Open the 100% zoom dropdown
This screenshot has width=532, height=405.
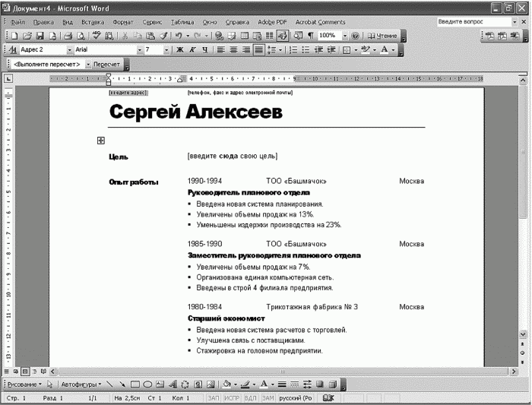[x=345, y=36]
